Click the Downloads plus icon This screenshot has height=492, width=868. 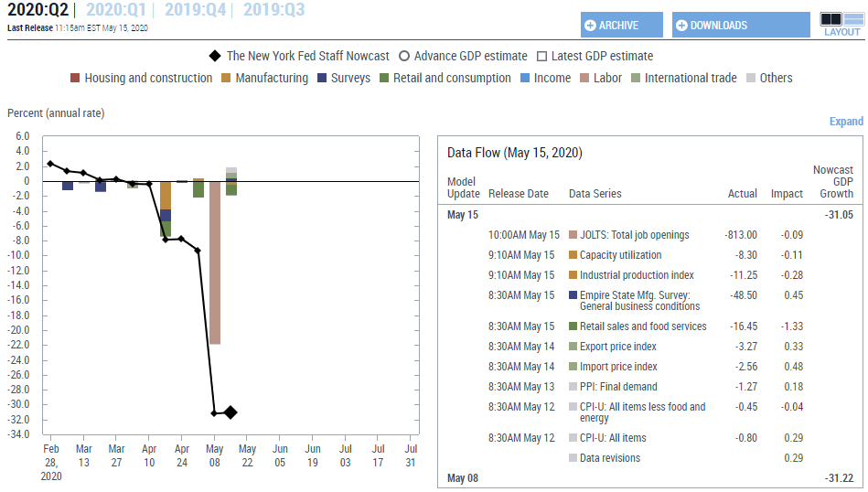click(681, 26)
